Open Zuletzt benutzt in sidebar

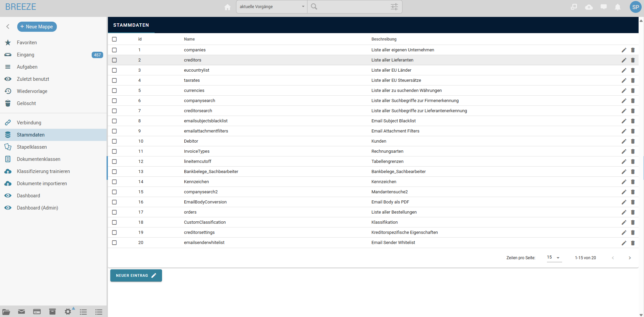(x=53, y=79)
